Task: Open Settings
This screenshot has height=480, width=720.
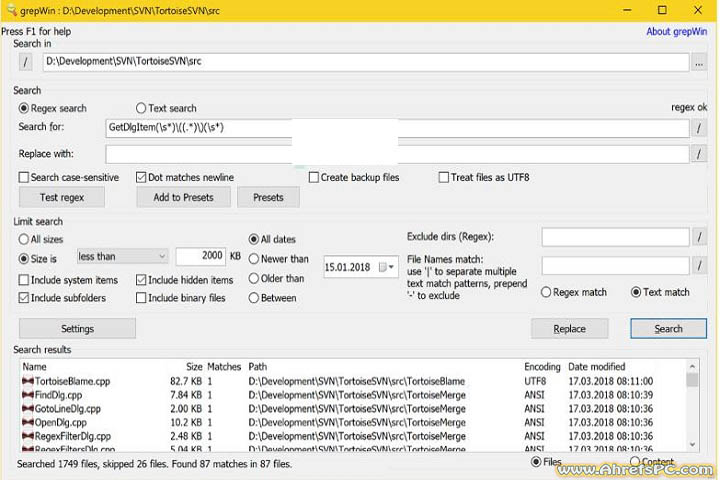Action: pyautogui.click(x=77, y=329)
